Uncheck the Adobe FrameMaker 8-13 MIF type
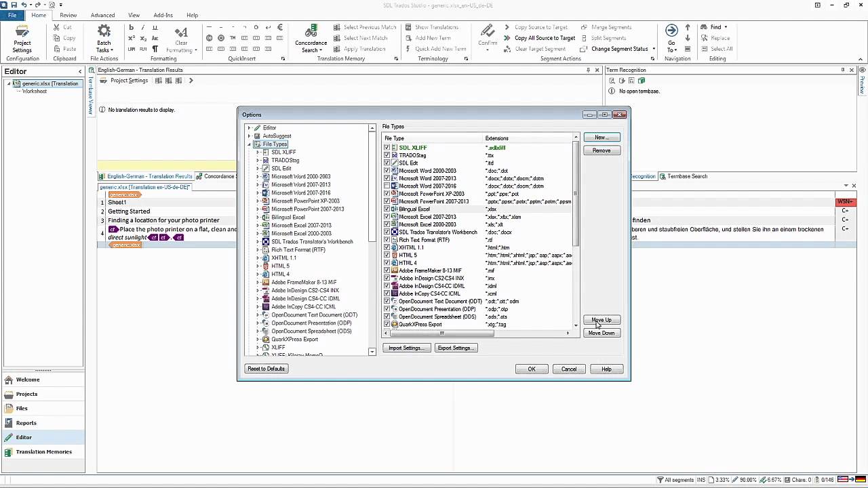Viewport: 868px width, 488px height. 387,270
